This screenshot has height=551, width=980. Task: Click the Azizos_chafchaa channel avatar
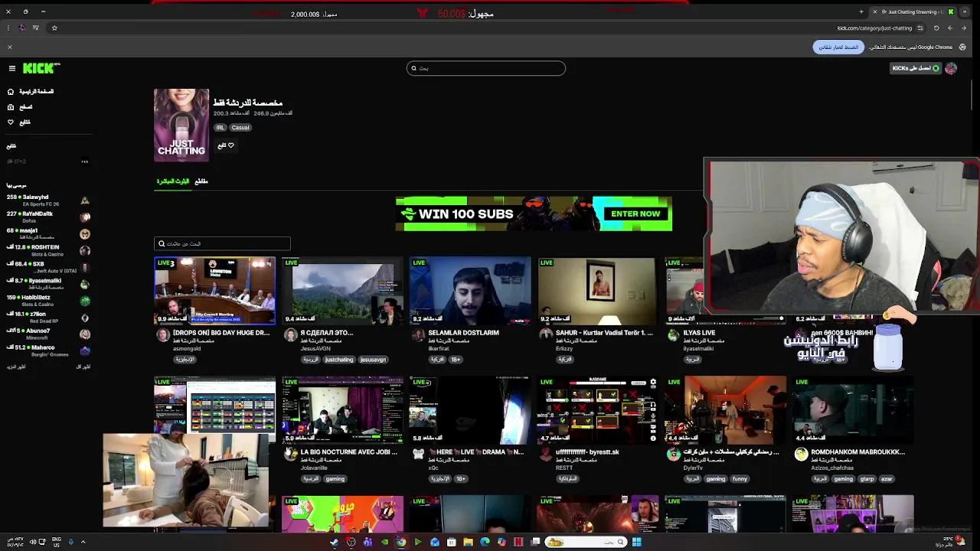coord(802,455)
